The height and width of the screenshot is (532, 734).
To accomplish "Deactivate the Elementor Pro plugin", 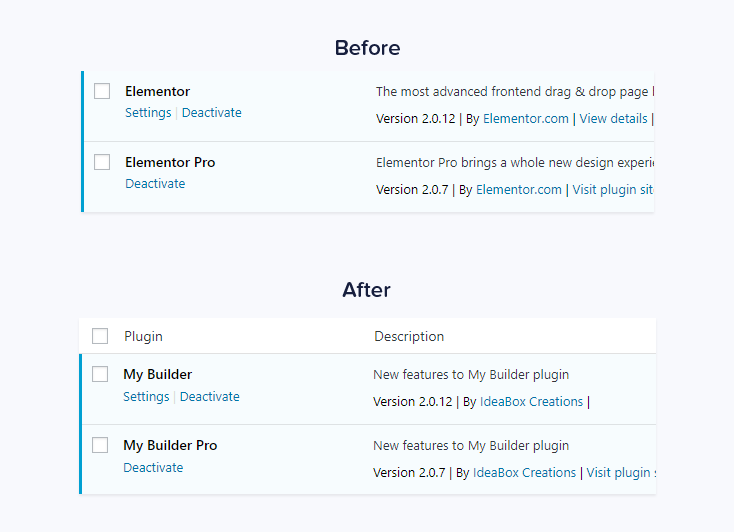I will tap(155, 184).
